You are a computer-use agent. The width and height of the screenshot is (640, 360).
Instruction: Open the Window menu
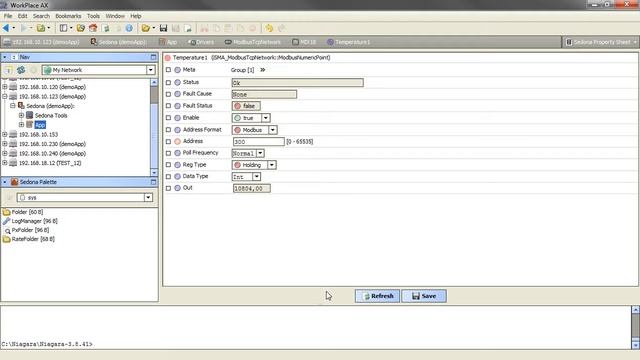(x=115, y=16)
